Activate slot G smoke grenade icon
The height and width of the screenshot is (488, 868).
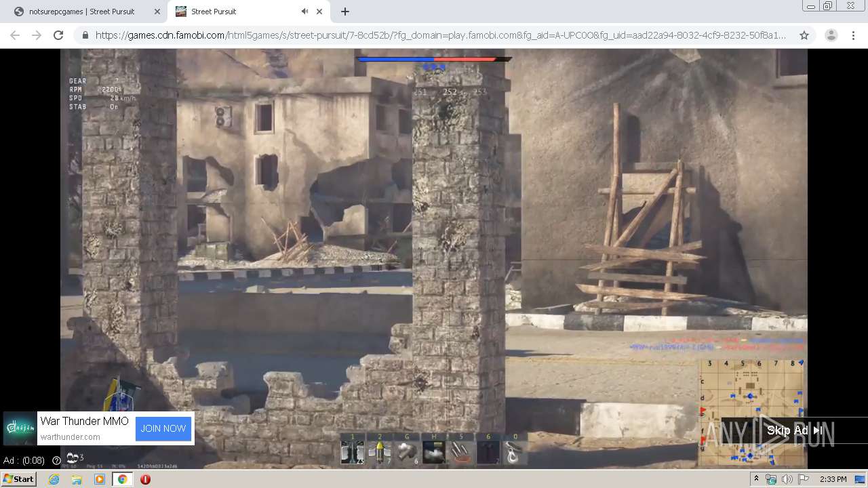[407, 452]
